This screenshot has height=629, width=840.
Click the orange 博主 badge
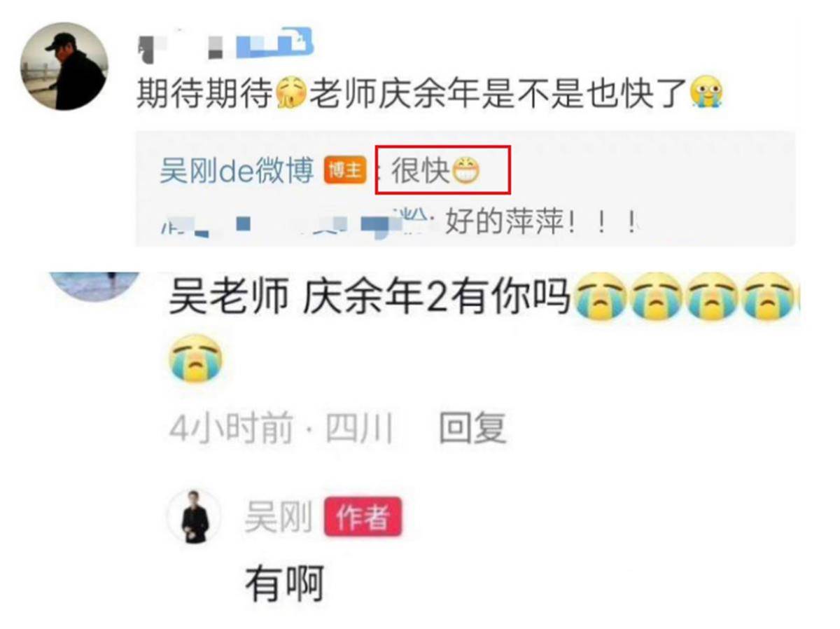click(x=344, y=172)
